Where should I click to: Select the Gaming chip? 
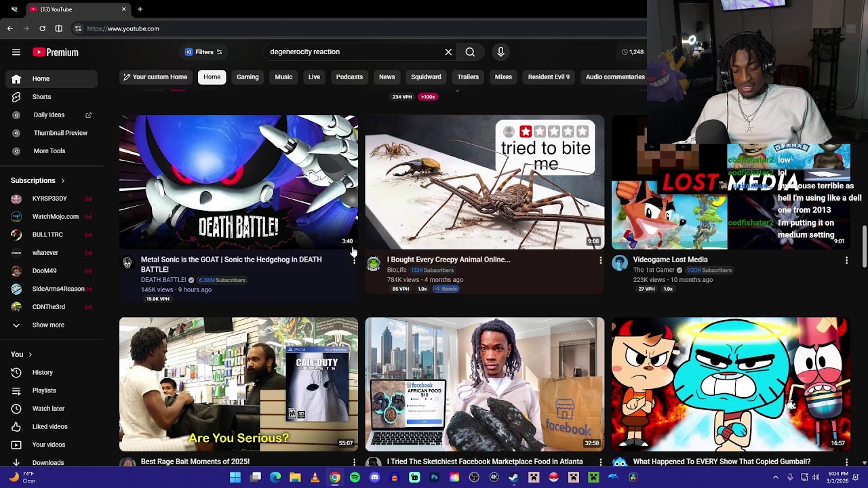(x=248, y=77)
